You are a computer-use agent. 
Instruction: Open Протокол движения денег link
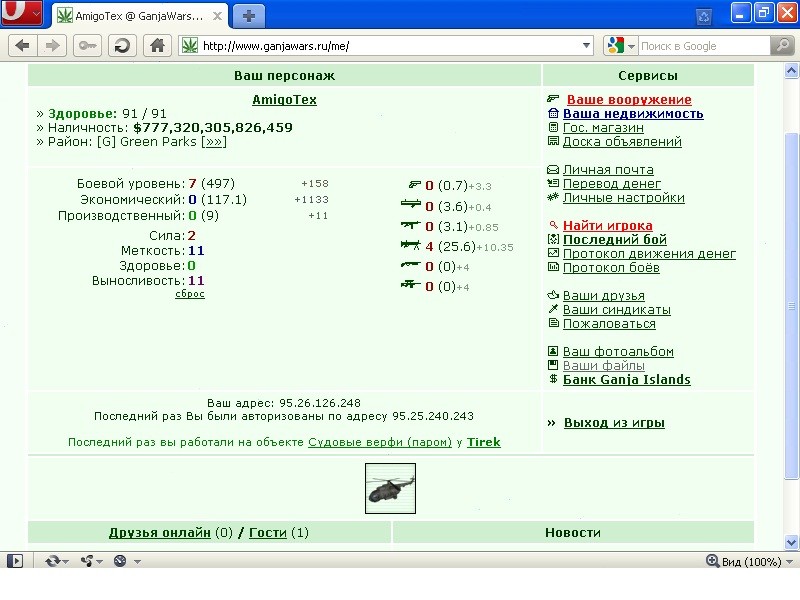pos(649,253)
